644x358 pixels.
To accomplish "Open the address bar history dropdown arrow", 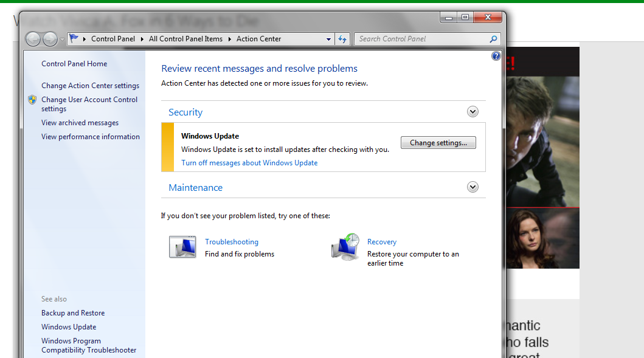I will (328, 40).
